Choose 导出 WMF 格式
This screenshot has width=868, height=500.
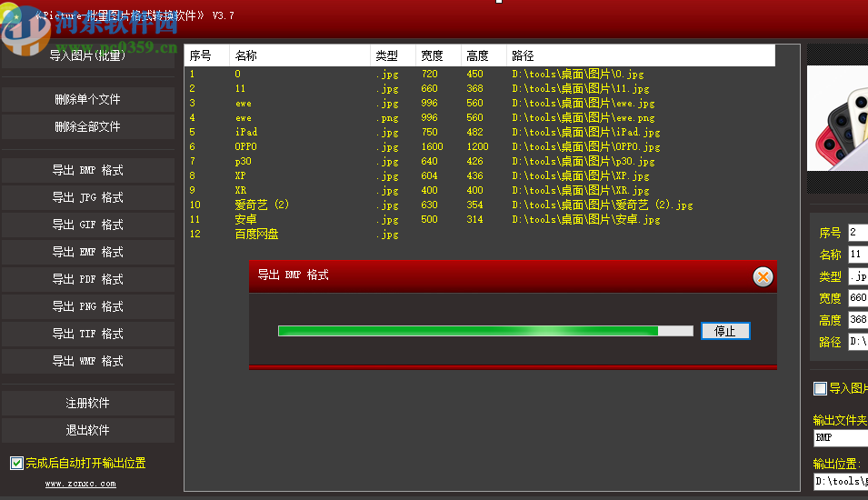click(88, 362)
